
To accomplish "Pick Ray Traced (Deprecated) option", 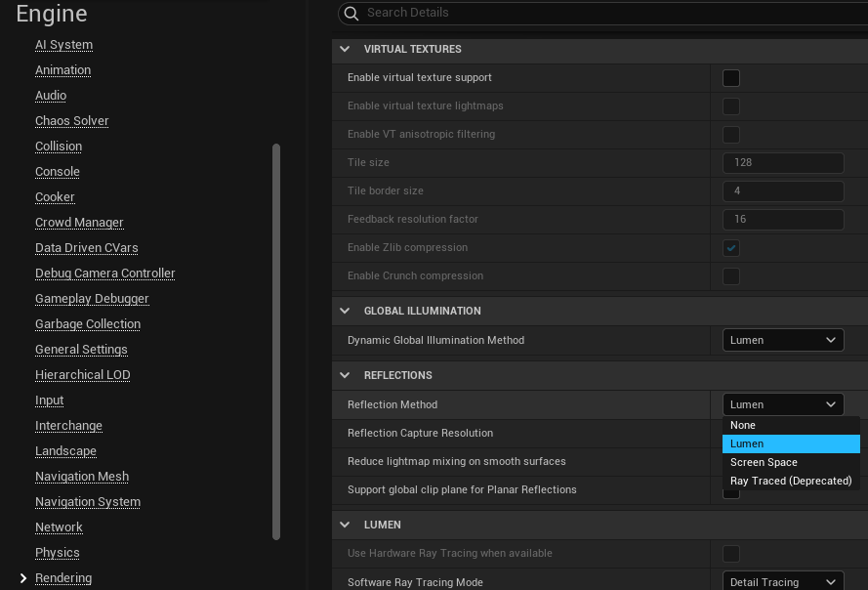I will click(x=791, y=481).
